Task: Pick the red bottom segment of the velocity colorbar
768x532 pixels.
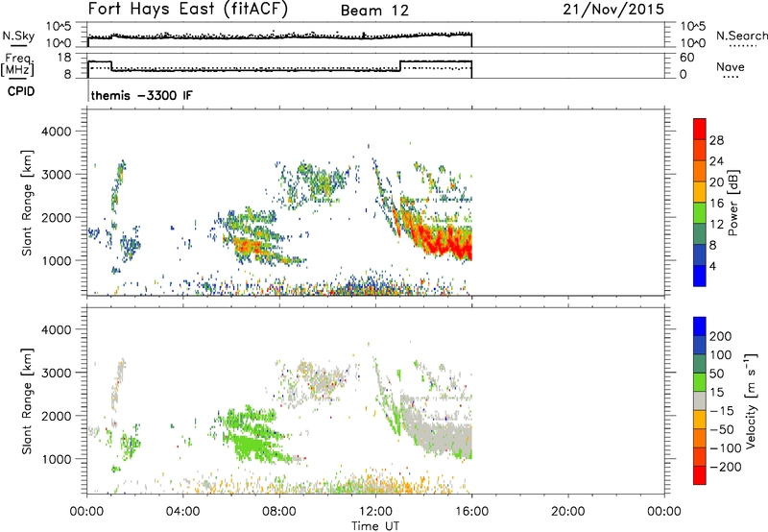Action: pyautogui.click(x=700, y=475)
